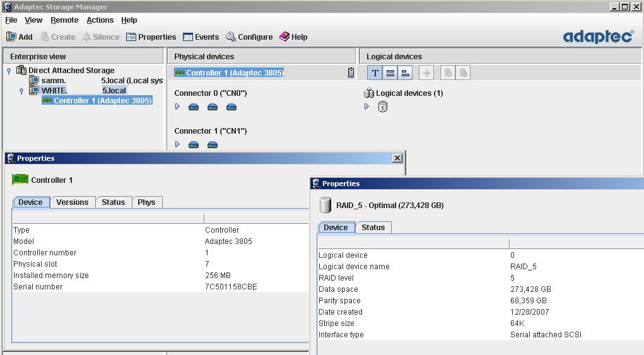
Task: Select second disk drive on Connector 1
Action: coord(213,145)
